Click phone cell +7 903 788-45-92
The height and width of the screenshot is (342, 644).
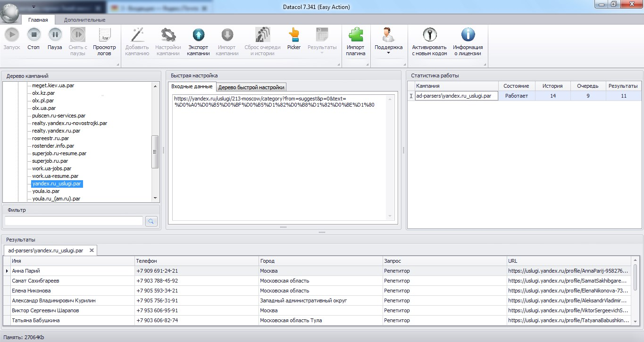[196, 281]
